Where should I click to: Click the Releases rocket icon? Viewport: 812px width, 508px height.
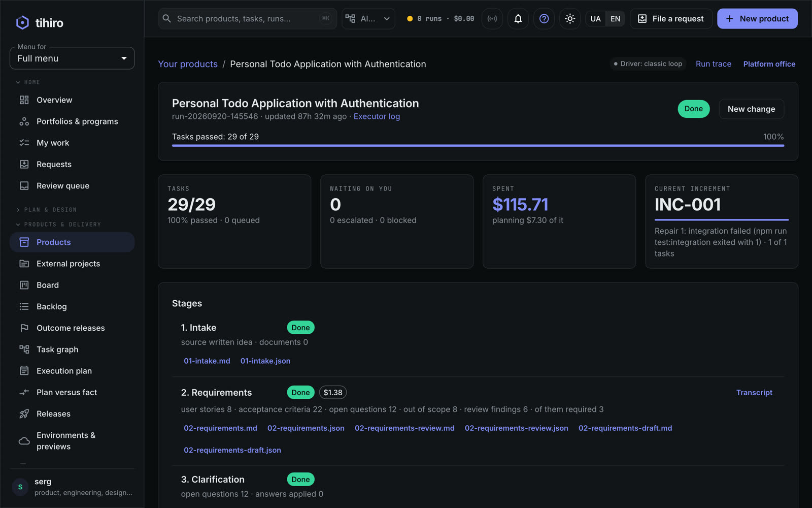point(24,414)
